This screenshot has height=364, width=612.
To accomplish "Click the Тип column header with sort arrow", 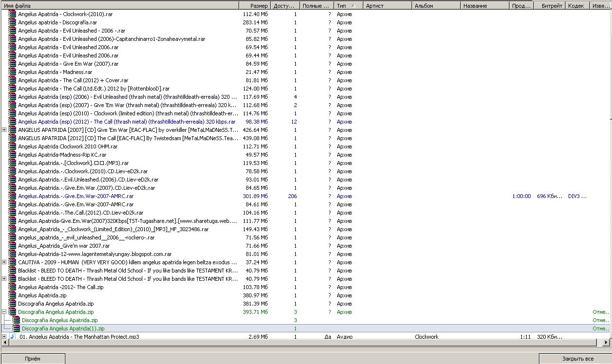I will (348, 6).
